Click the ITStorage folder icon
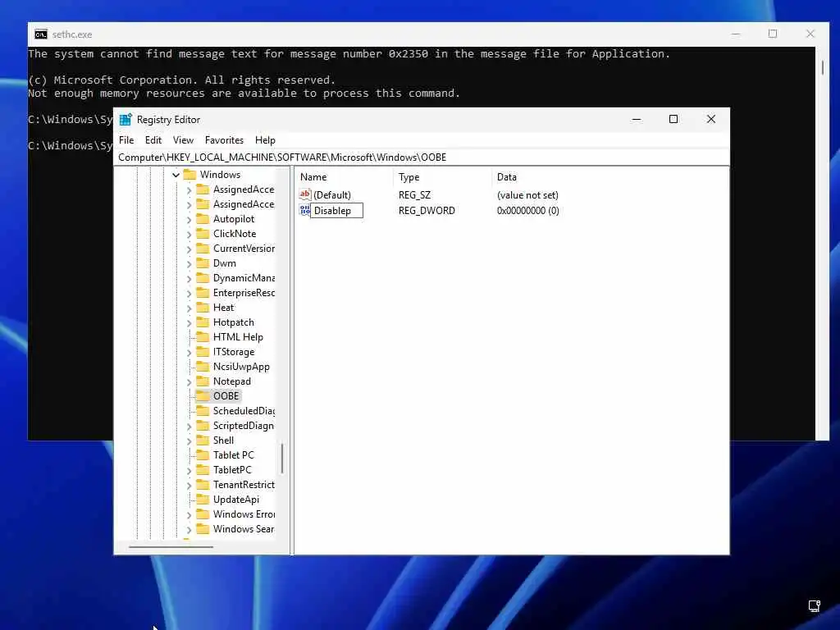 (x=203, y=351)
